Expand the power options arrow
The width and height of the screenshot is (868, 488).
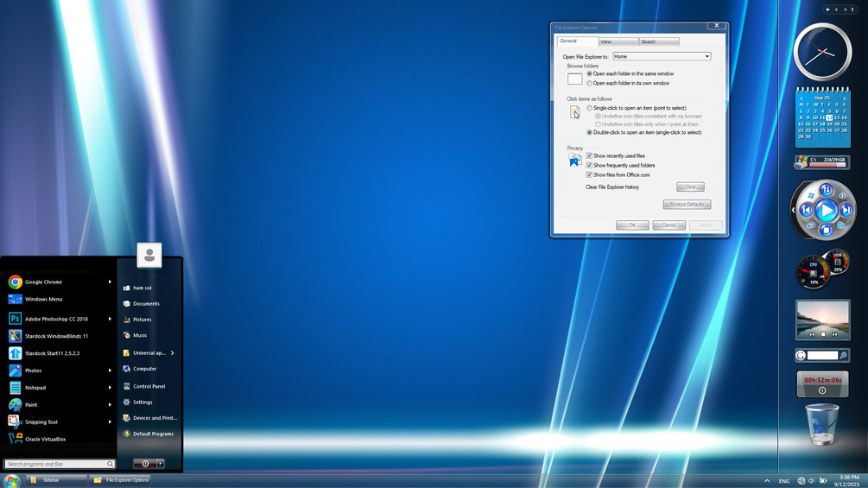click(x=160, y=463)
